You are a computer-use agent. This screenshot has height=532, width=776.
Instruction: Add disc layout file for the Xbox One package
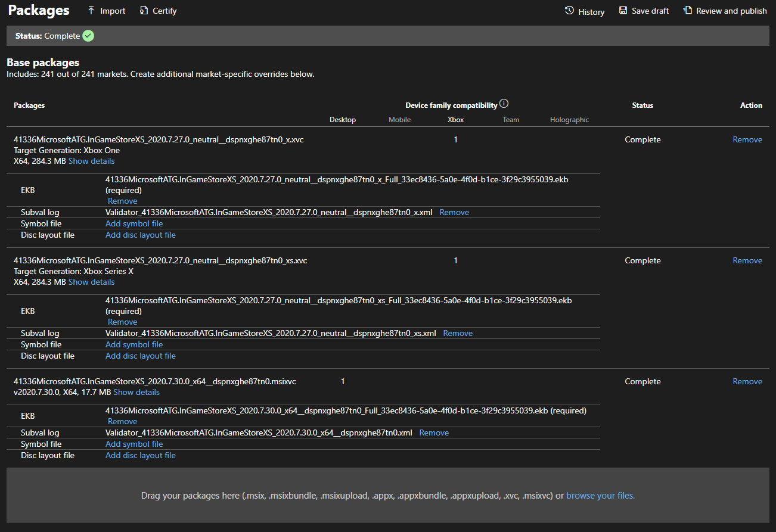pos(140,234)
